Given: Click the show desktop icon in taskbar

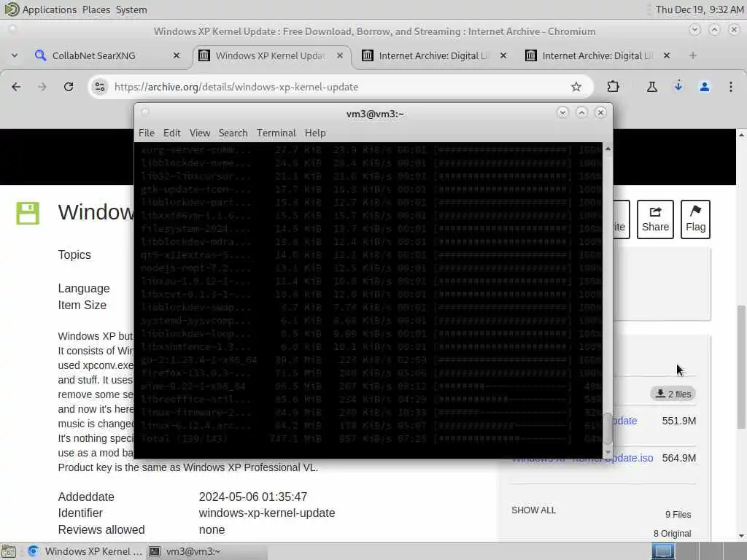Looking at the screenshot, I should tap(9, 551).
